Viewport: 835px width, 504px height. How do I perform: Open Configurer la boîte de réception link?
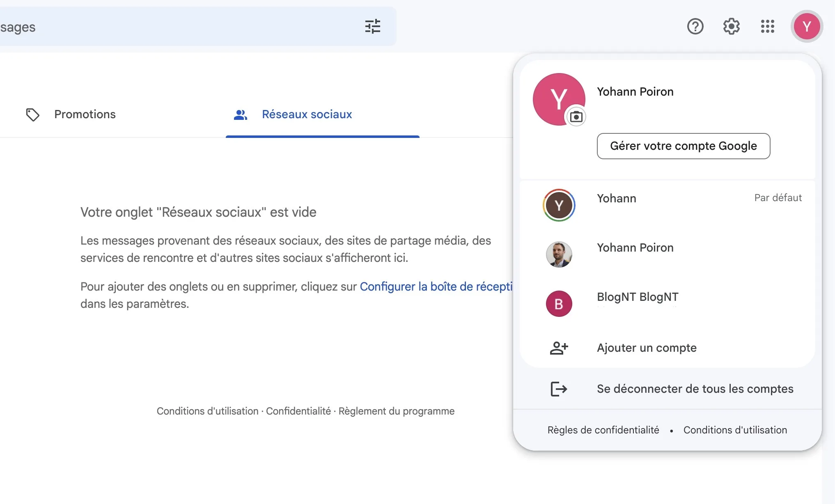(x=436, y=286)
